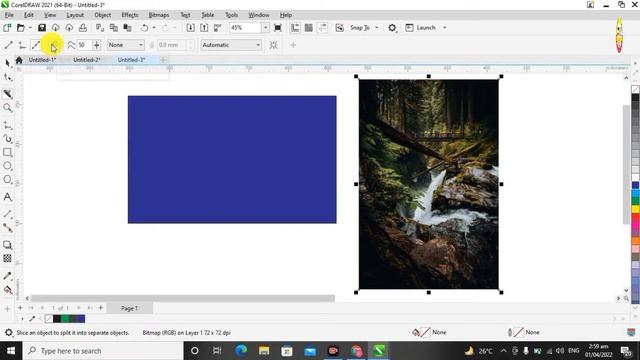640x360 pixels.
Task: Click the Print icon in toolbar
Action: point(83,28)
